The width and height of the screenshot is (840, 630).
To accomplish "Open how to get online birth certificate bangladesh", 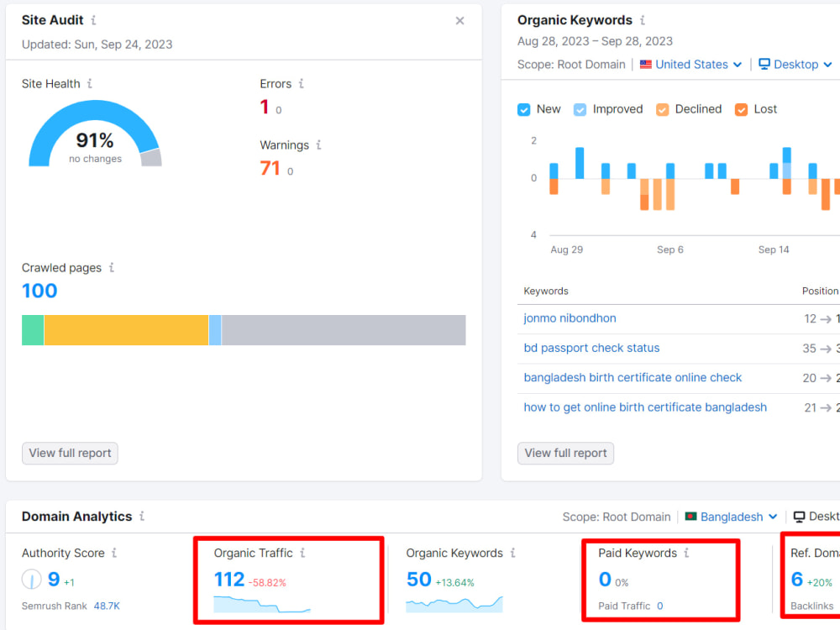I will 645,407.
